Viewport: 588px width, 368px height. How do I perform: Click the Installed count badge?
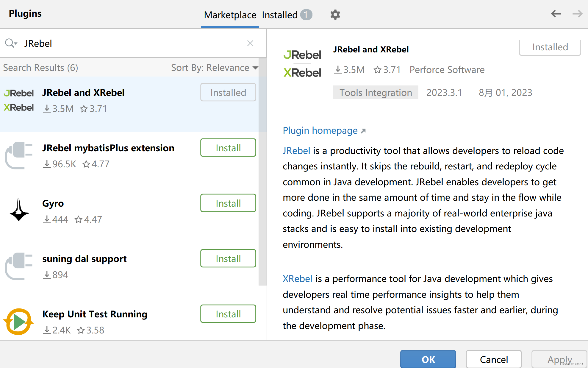306,15
